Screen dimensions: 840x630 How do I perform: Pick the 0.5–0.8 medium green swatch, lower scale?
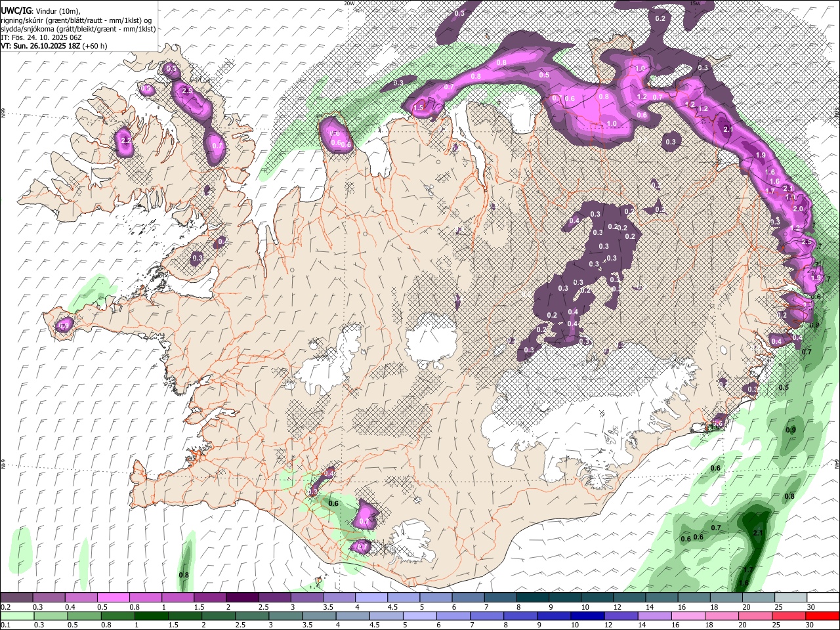click(84, 616)
